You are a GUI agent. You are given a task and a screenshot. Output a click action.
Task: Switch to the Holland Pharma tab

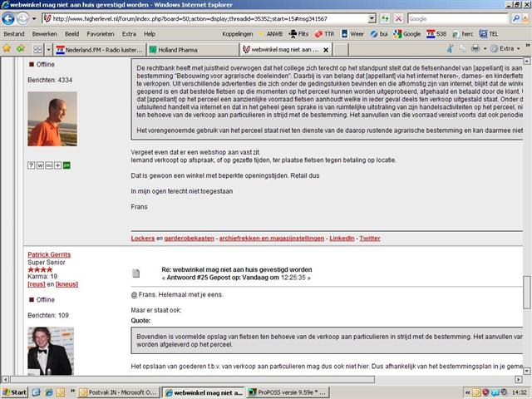coord(192,50)
